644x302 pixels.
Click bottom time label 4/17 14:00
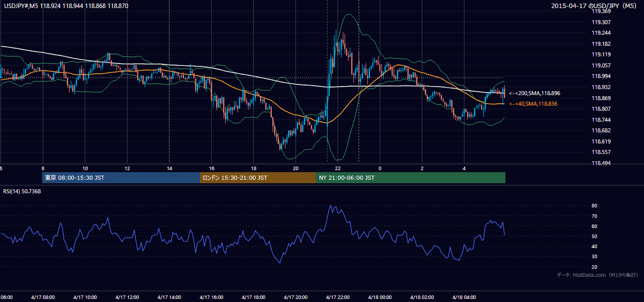169,297
